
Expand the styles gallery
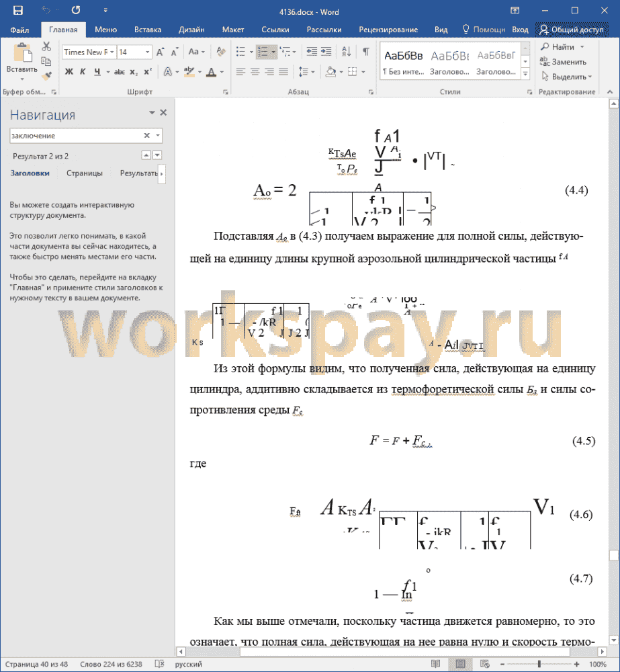coord(526,74)
